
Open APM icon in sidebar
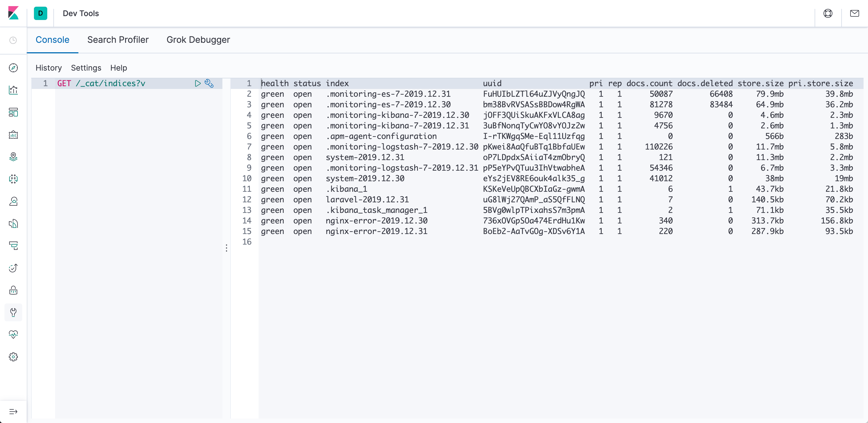[x=13, y=245]
